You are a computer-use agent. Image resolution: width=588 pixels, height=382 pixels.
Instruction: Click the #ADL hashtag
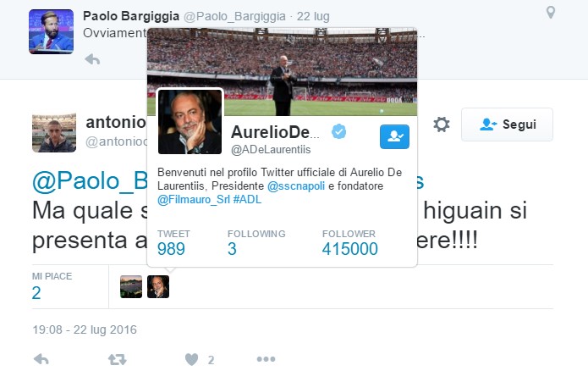[x=247, y=199]
